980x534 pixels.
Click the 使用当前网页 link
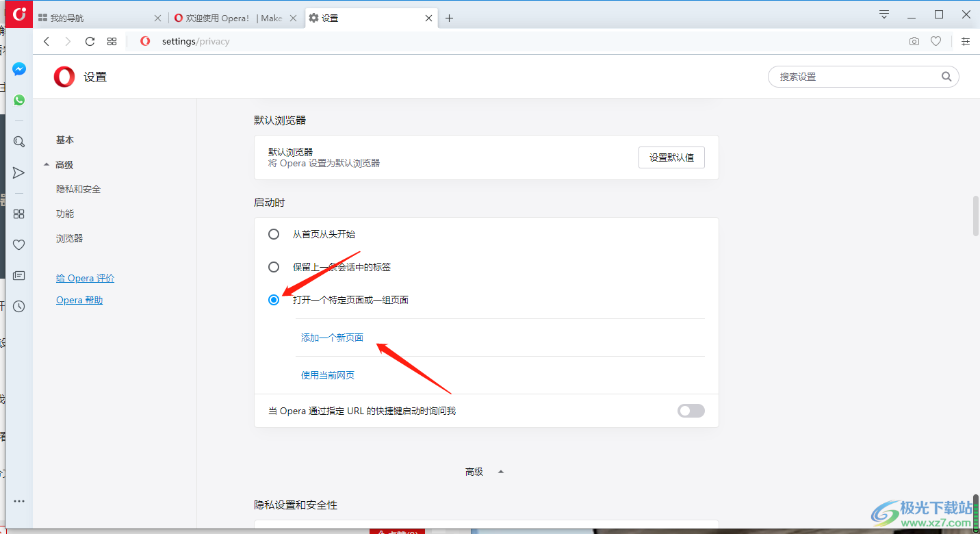(328, 375)
